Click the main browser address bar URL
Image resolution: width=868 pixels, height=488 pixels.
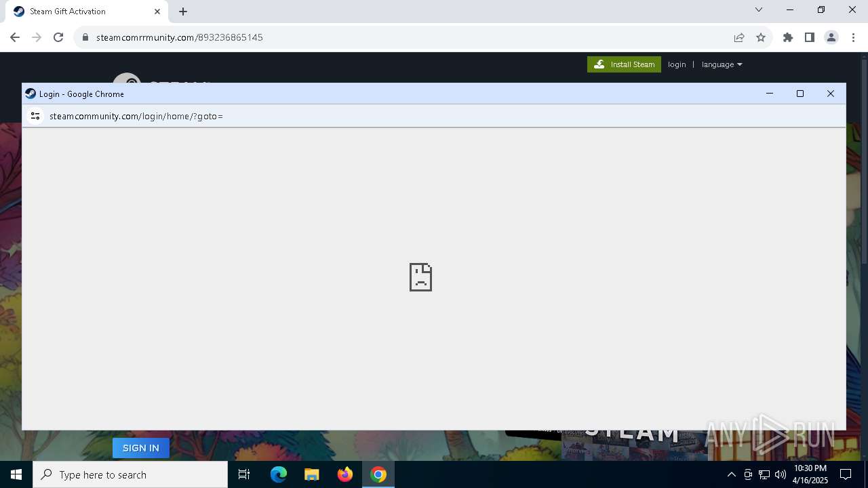(x=180, y=37)
